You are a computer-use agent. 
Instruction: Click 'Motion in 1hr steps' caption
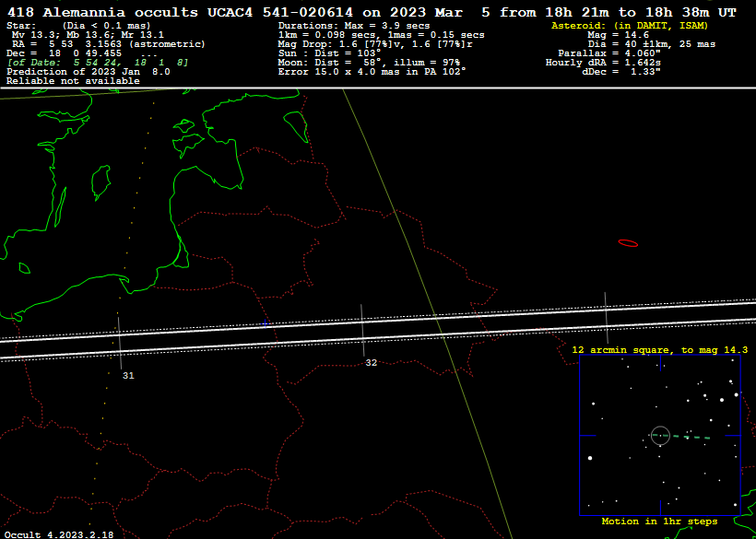[x=659, y=521]
